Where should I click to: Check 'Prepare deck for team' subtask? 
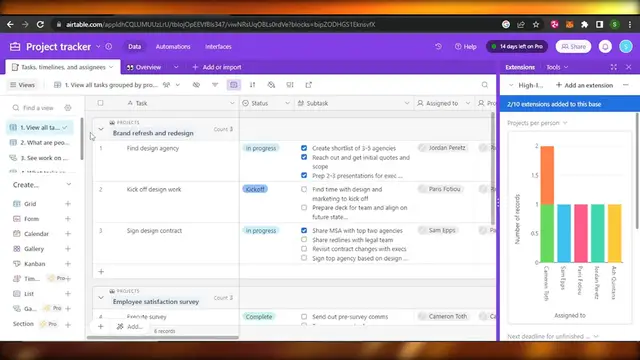point(304,207)
